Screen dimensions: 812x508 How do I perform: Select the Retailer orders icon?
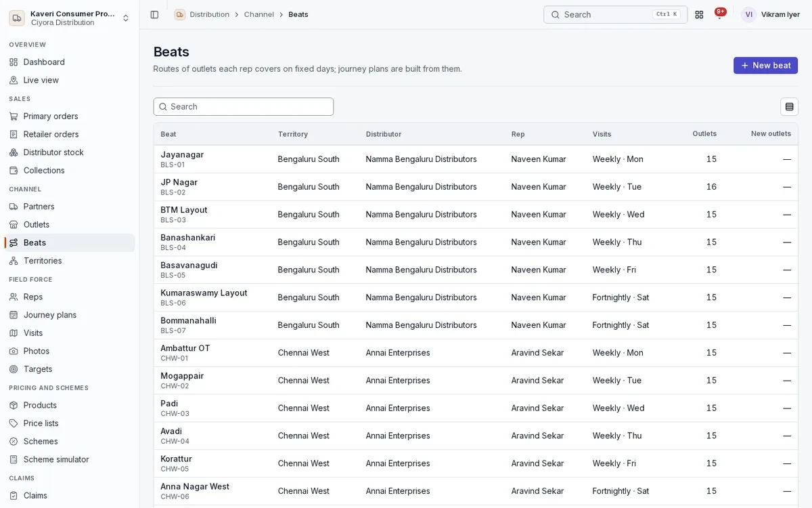click(14, 134)
